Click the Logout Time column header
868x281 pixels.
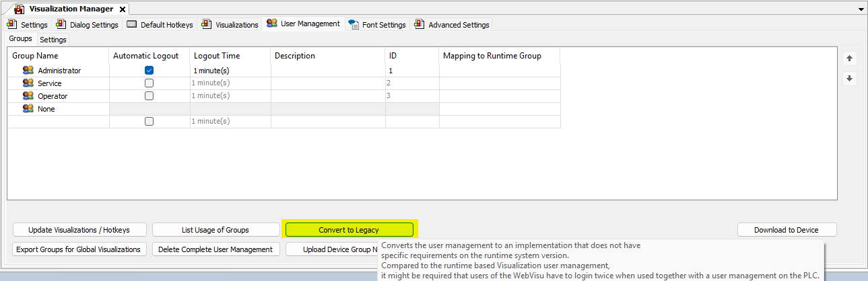230,56
